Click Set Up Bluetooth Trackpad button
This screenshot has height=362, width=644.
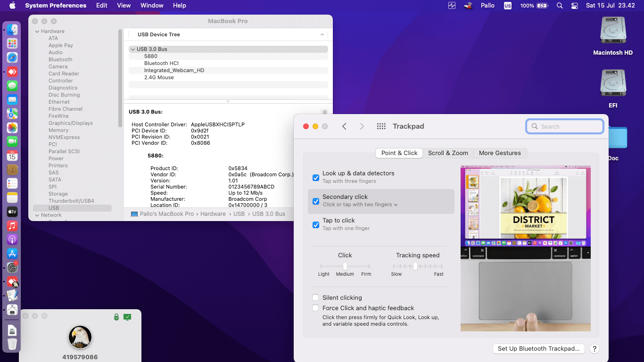pos(539,349)
